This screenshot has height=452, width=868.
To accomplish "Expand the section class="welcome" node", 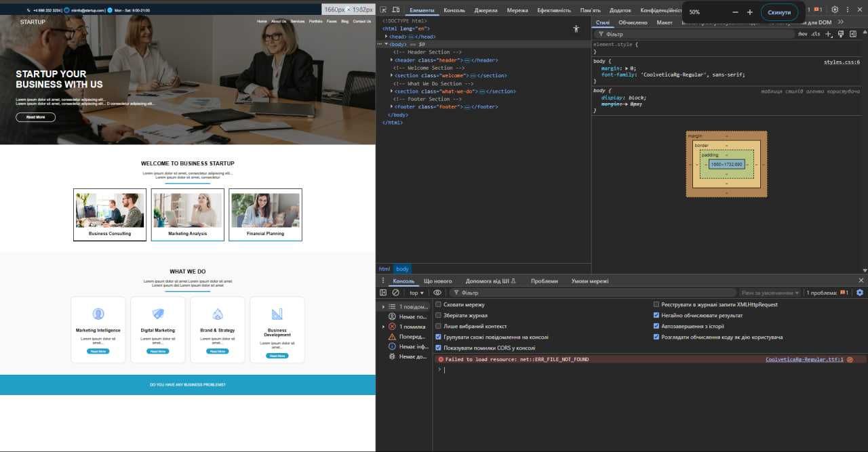I will pos(392,75).
